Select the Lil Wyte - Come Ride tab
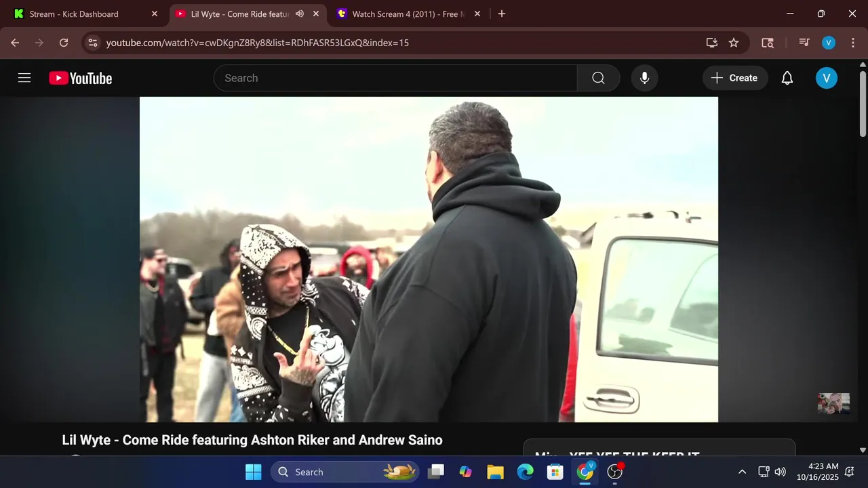Image resolution: width=868 pixels, height=488 pixels. click(240, 14)
